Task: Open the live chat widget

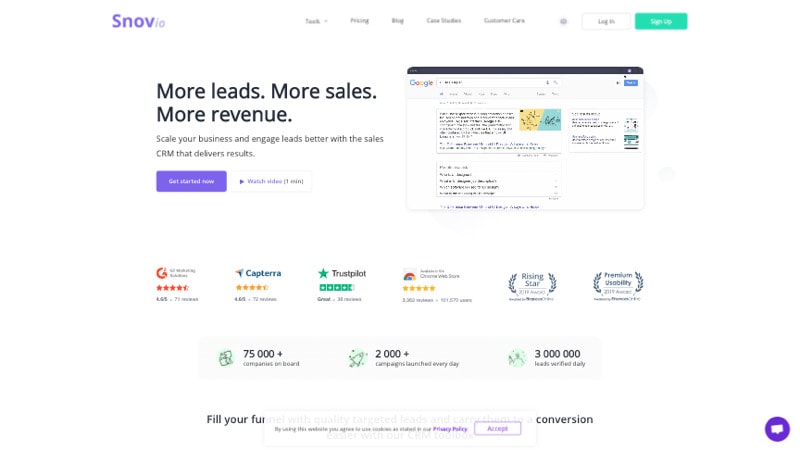Action: pyautogui.click(x=777, y=429)
